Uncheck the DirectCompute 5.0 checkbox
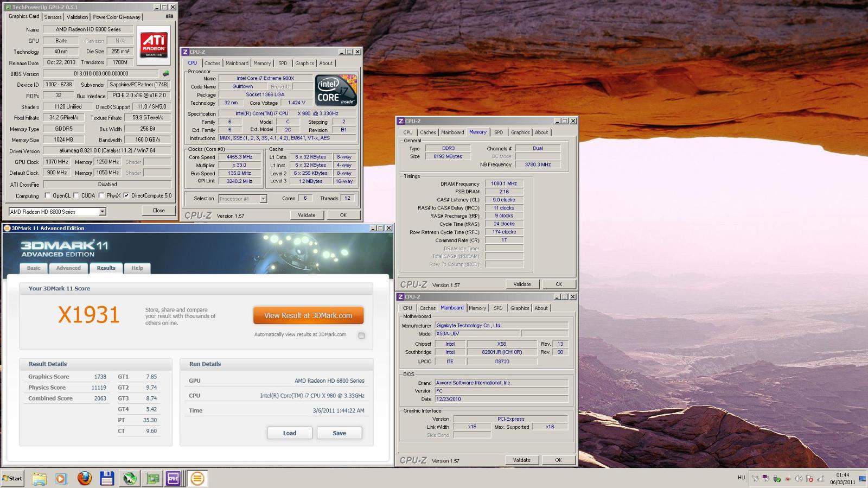This screenshot has height=488, width=868. tap(126, 195)
